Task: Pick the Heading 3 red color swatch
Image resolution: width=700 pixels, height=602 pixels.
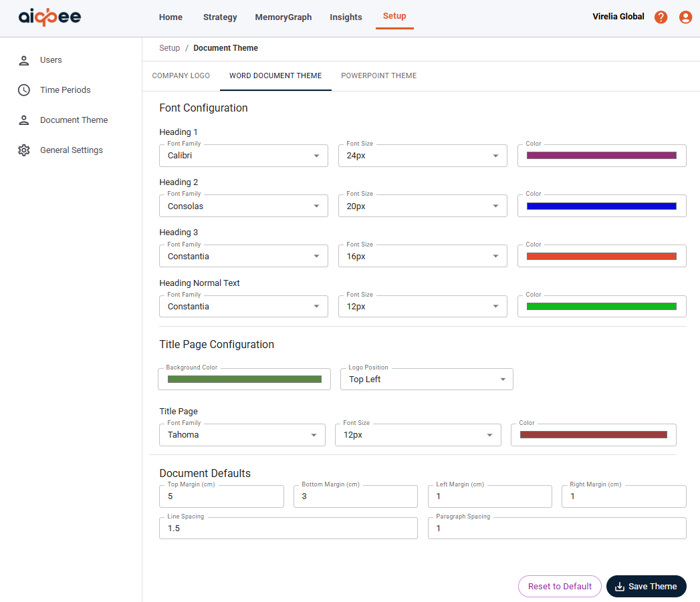Action: [x=601, y=257]
